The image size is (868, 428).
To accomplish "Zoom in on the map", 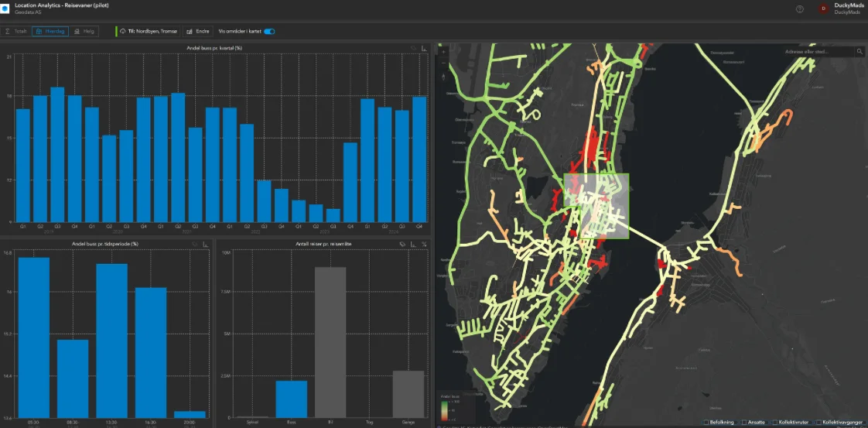I will [x=443, y=52].
